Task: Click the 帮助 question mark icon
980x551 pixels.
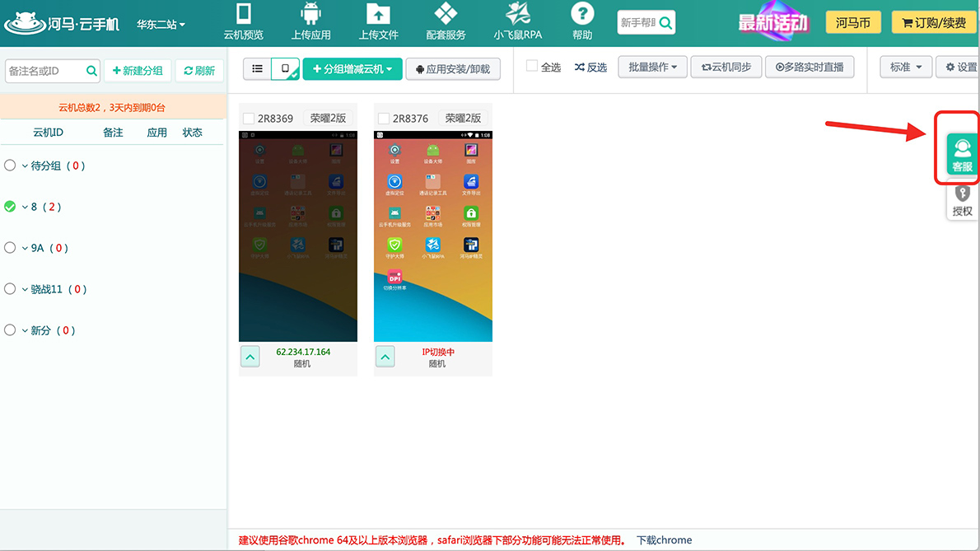Action: pos(582,14)
